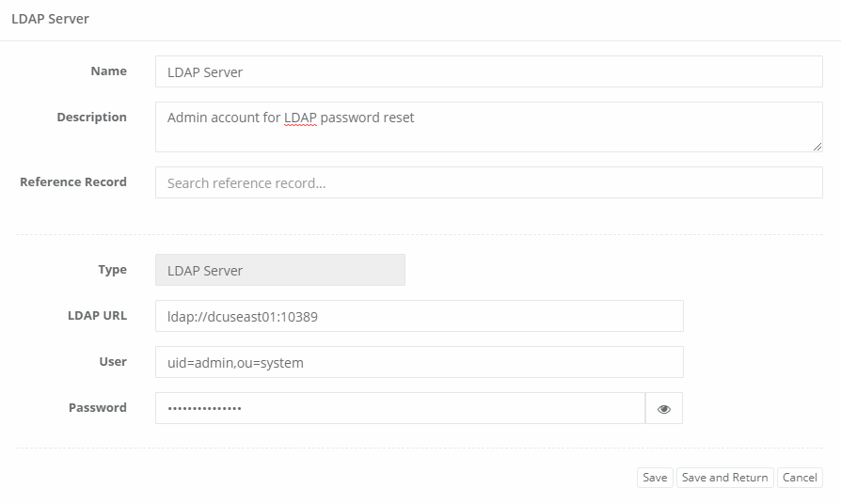The height and width of the screenshot is (504, 841).
Task: Select the User field with uid=admin
Action: click(419, 362)
